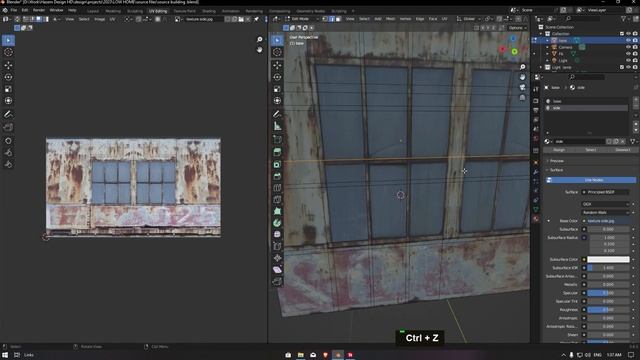Image resolution: width=640 pixels, height=360 pixels.
Task: Enable vertex select mode in 3D viewport
Action: pyautogui.click(x=325, y=19)
